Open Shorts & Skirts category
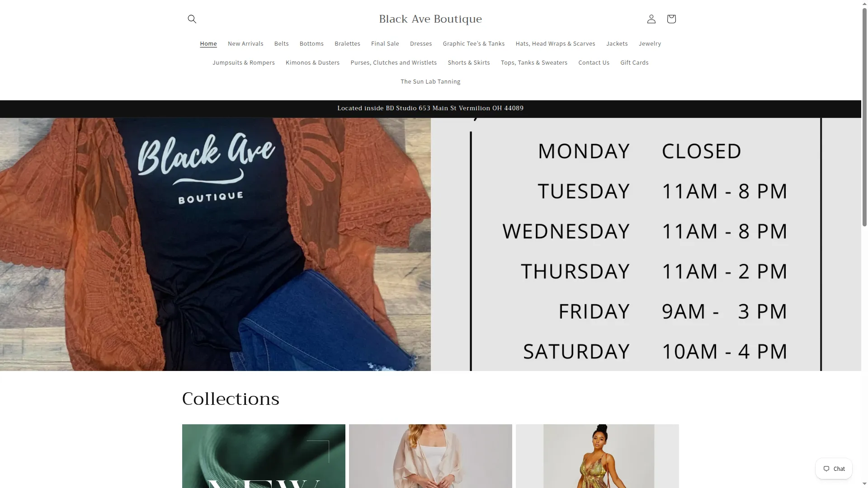 (469, 62)
